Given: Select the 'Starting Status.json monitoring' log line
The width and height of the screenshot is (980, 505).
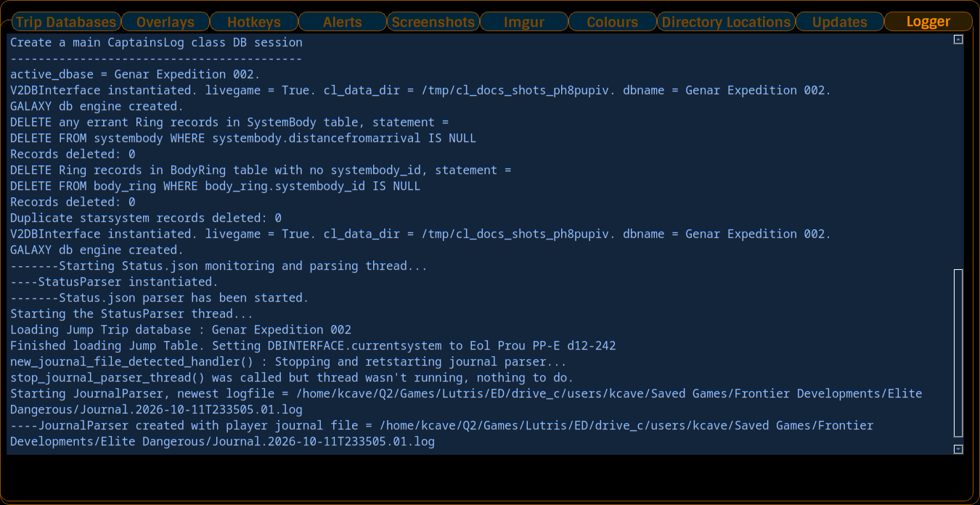Looking at the screenshot, I should click(219, 266).
